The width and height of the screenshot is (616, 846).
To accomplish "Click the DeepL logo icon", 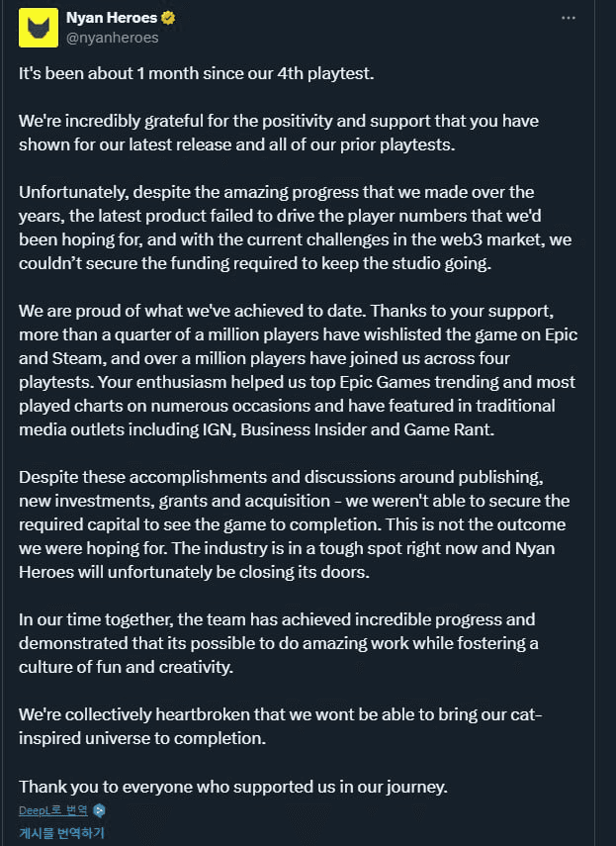I will tap(99, 809).
